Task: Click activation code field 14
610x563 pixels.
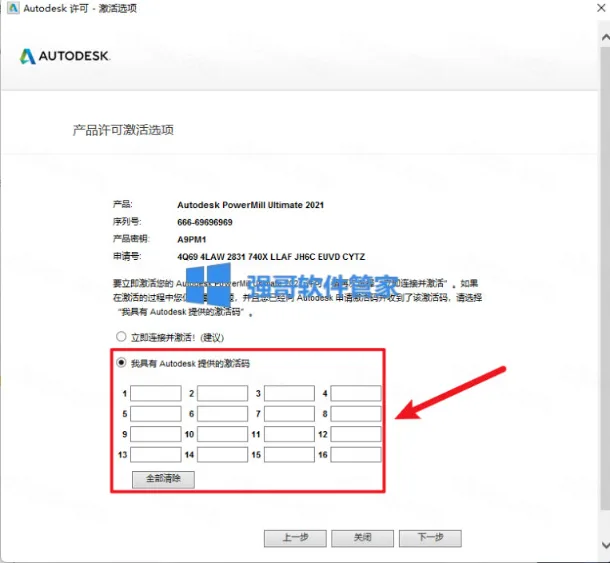Action: (x=223, y=454)
